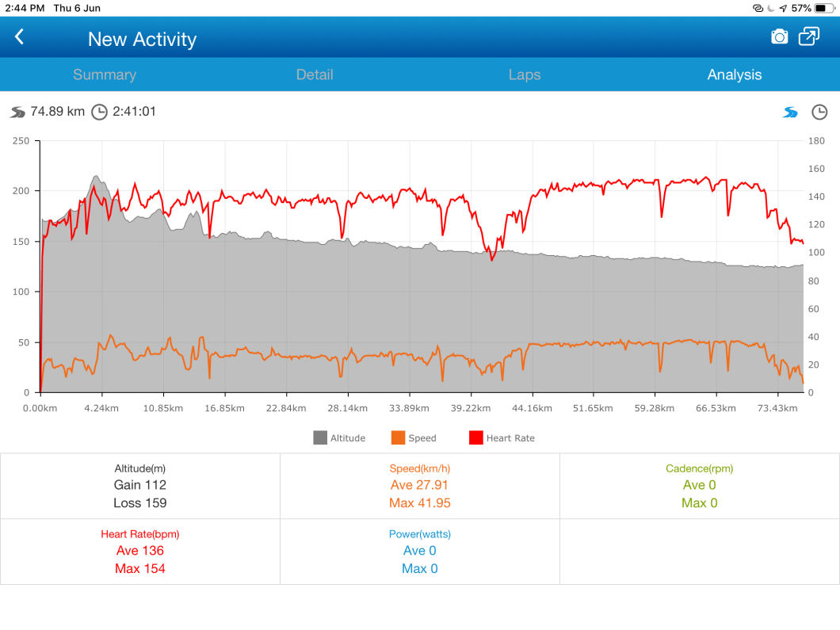
Task: Switch to the Summary tab
Action: (105, 74)
